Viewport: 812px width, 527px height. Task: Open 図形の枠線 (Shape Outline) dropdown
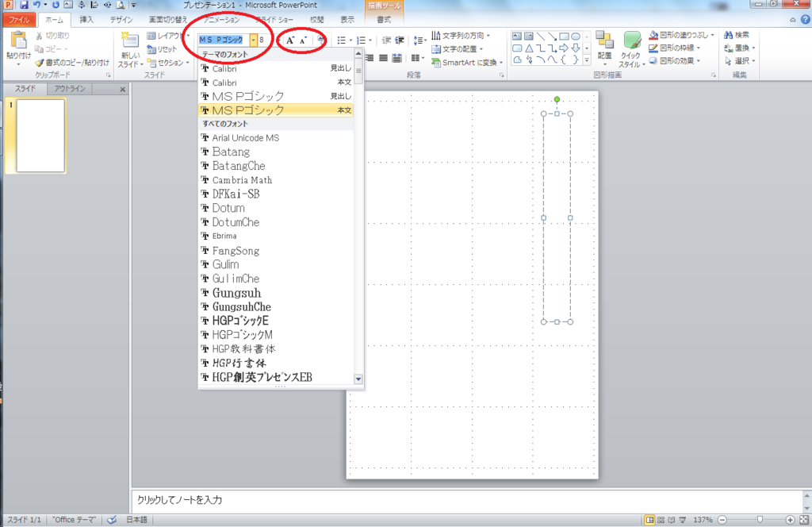tap(676, 48)
